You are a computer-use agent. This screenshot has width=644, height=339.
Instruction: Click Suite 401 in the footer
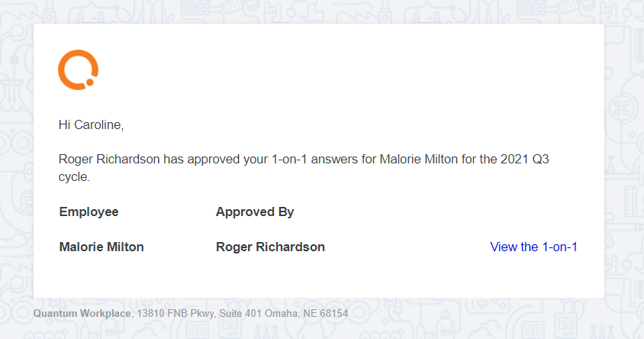coord(240,314)
